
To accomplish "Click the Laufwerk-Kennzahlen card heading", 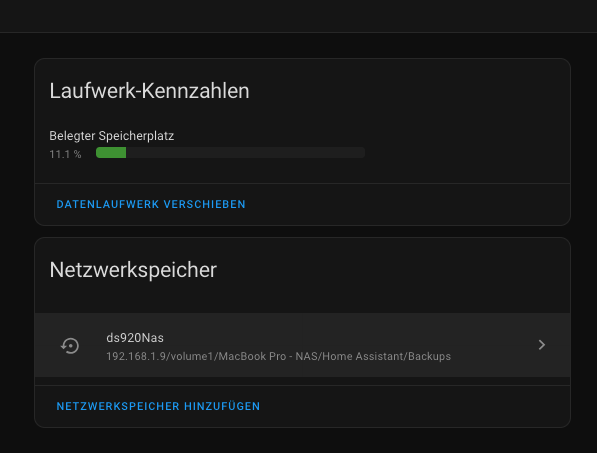I will pos(149,91).
